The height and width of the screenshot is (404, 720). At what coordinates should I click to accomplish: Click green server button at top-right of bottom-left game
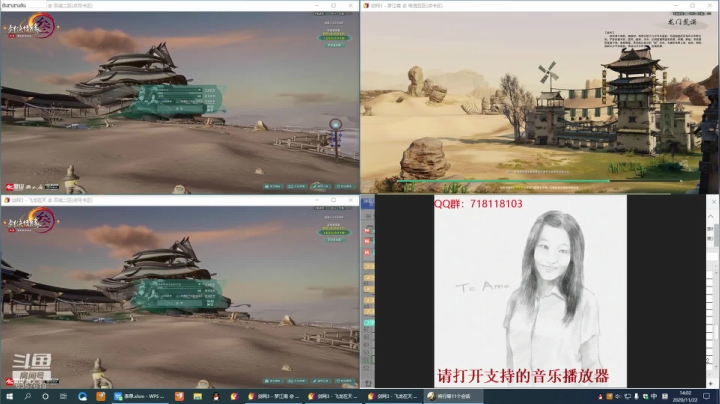(x=334, y=232)
